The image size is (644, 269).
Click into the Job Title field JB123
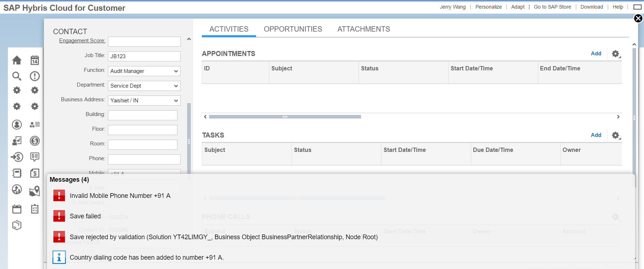(144, 56)
